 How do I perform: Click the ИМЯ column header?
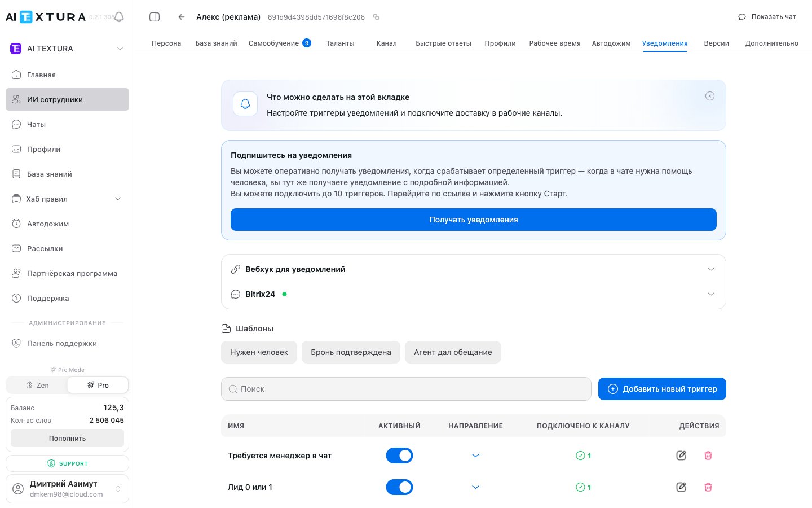[236, 426]
